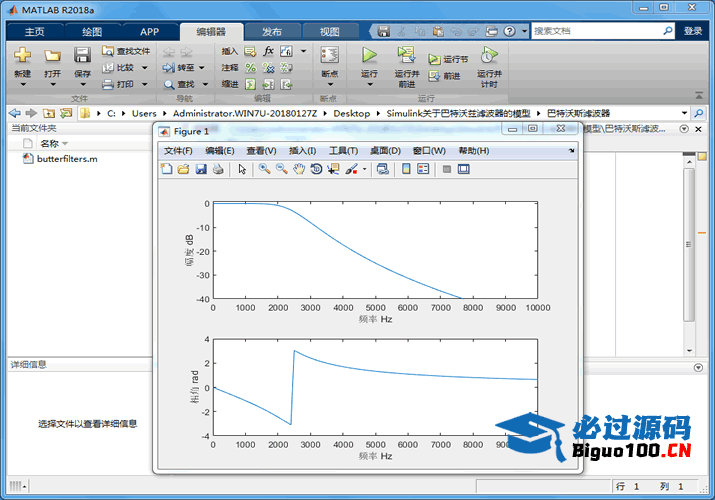Switch to the 绘图 (Plots) tab
The width and height of the screenshot is (715, 500).
click(x=91, y=31)
